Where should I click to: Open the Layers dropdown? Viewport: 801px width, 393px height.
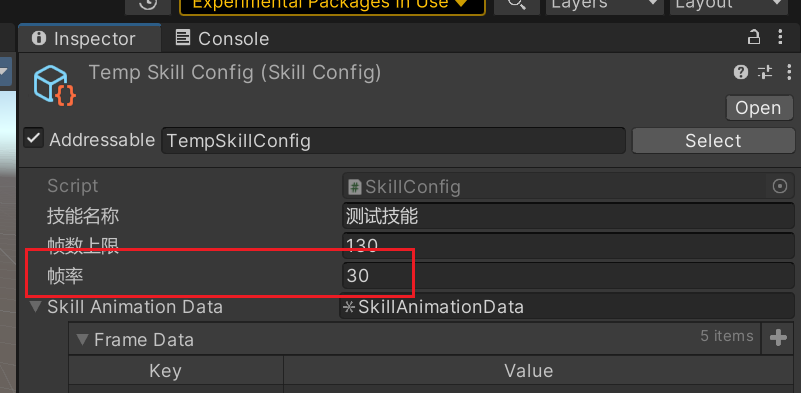605,4
